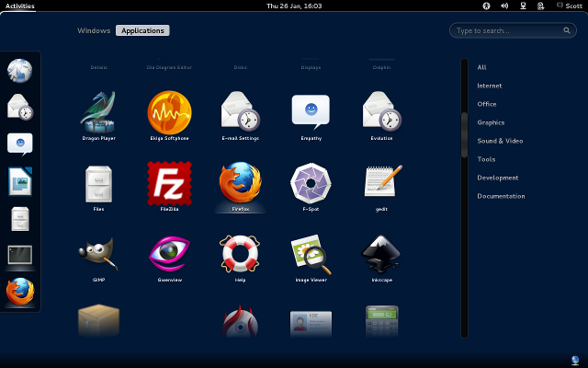This screenshot has height=368, width=588.
Task: Open gedit text editor
Action: (x=381, y=187)
